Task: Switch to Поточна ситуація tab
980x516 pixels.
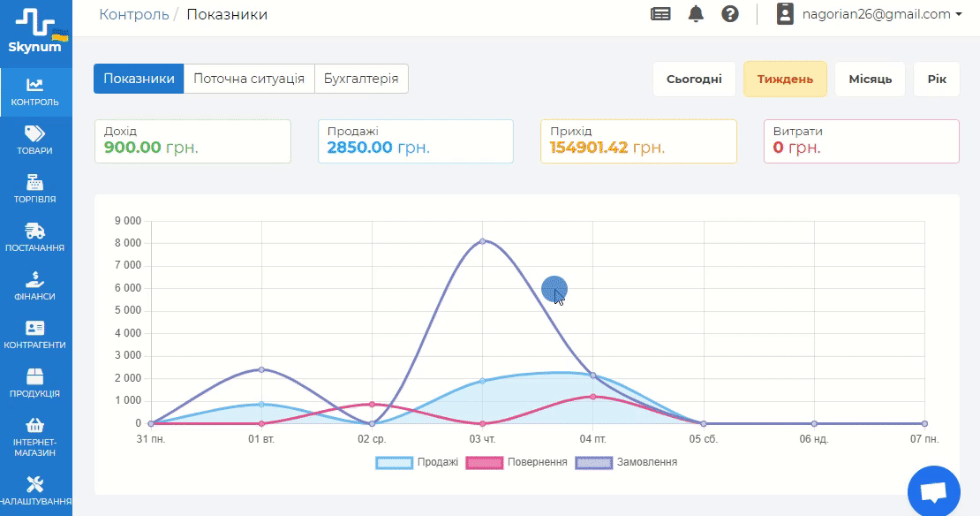Action: coord(249,79)
